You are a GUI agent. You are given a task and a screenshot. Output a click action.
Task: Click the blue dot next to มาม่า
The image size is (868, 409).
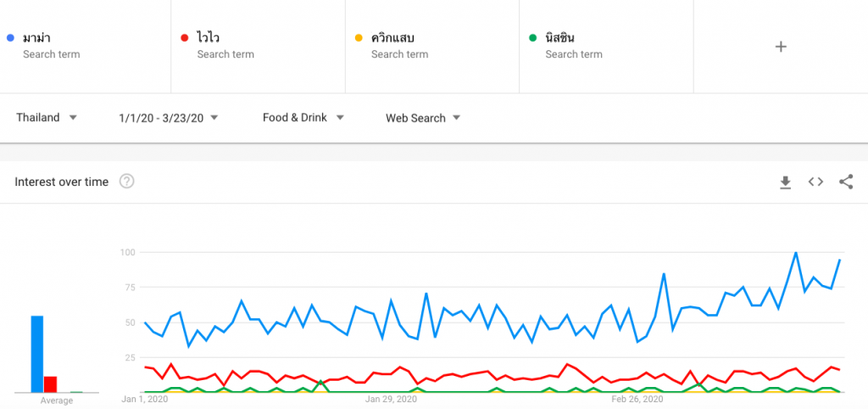pos(10,37)
